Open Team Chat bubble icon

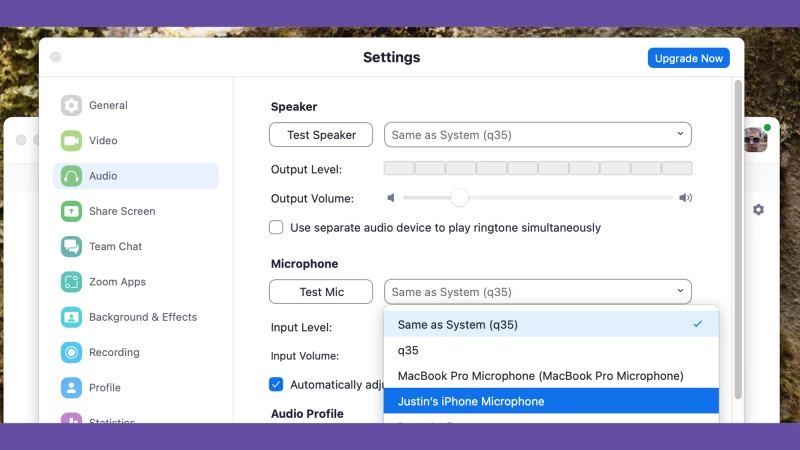pos(71,246)
